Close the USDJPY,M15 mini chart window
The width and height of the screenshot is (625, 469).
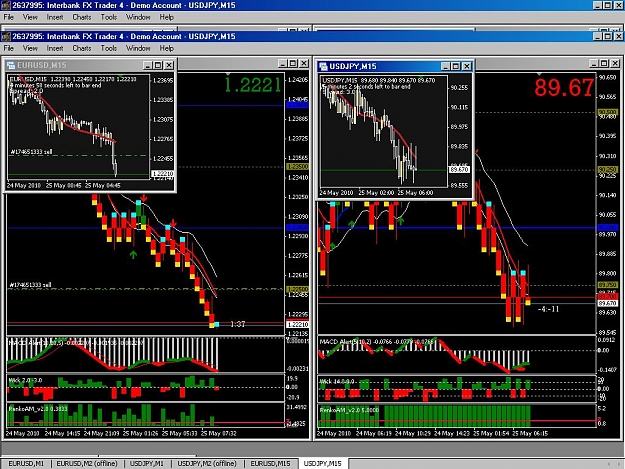click(x=466, y=66)
